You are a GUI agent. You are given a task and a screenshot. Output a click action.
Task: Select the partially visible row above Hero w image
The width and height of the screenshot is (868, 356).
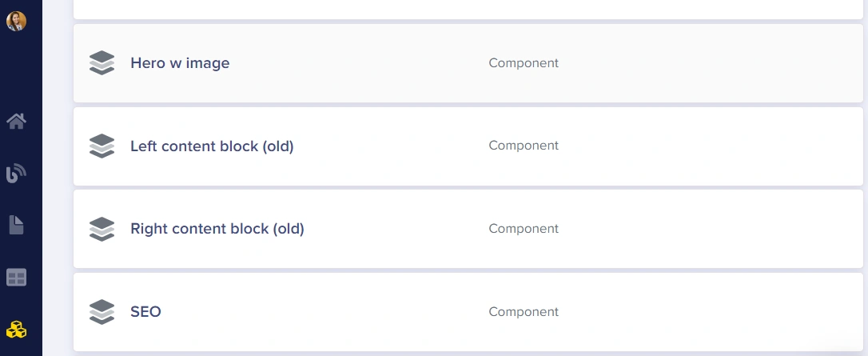[468, 8]
